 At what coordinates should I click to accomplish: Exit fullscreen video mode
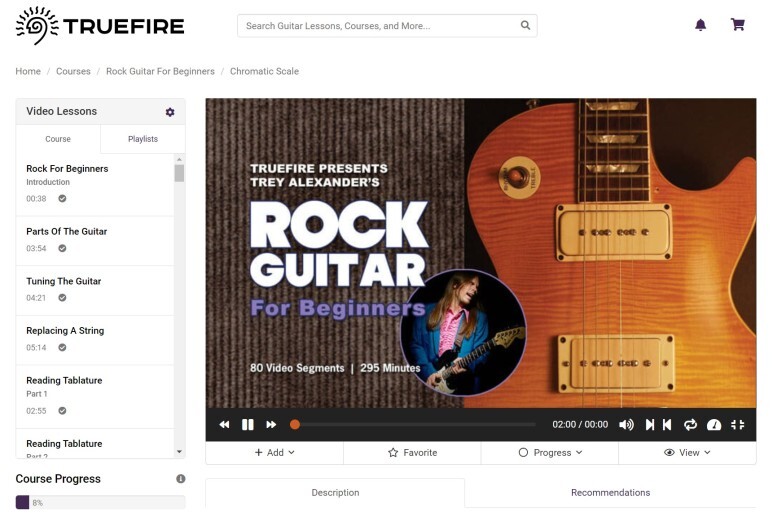pyautogui.click(x=738, y=424)
